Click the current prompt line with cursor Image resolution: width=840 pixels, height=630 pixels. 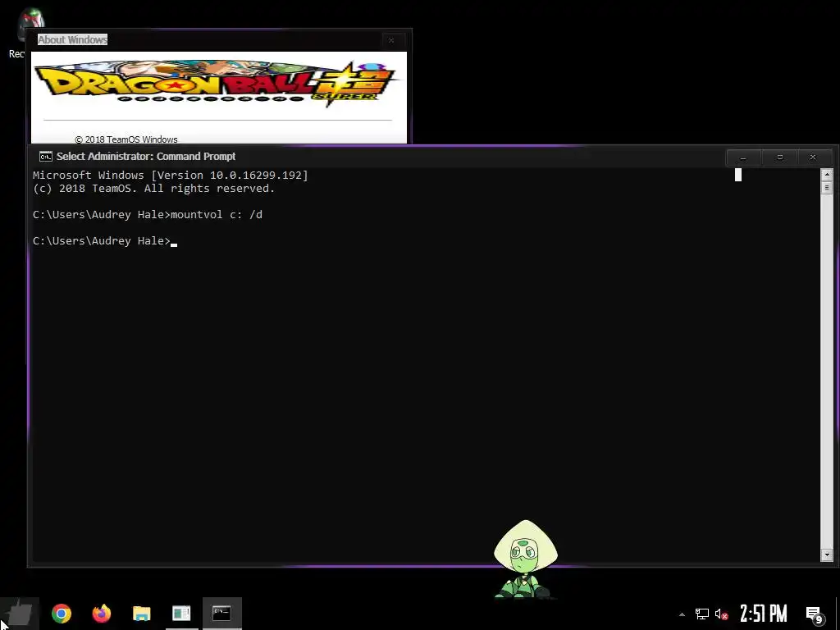tap(105, 241)
